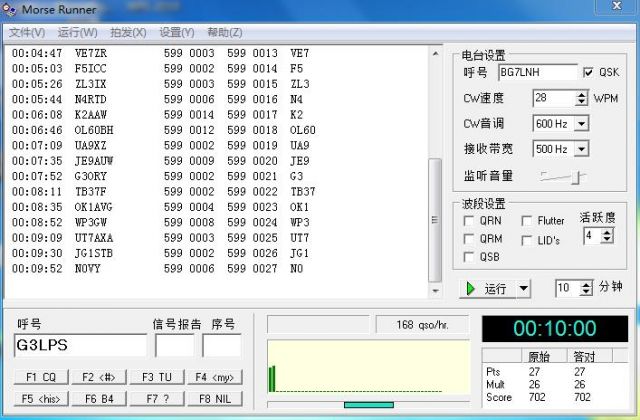The image size is (640, 420).
Task: Expand the 运行 button dropdown arrow
Action: 523,289
